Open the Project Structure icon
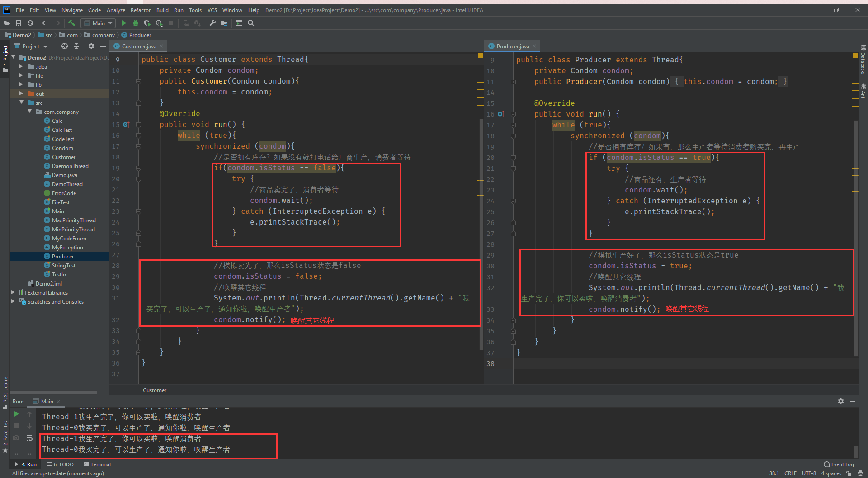 (224, 23)
